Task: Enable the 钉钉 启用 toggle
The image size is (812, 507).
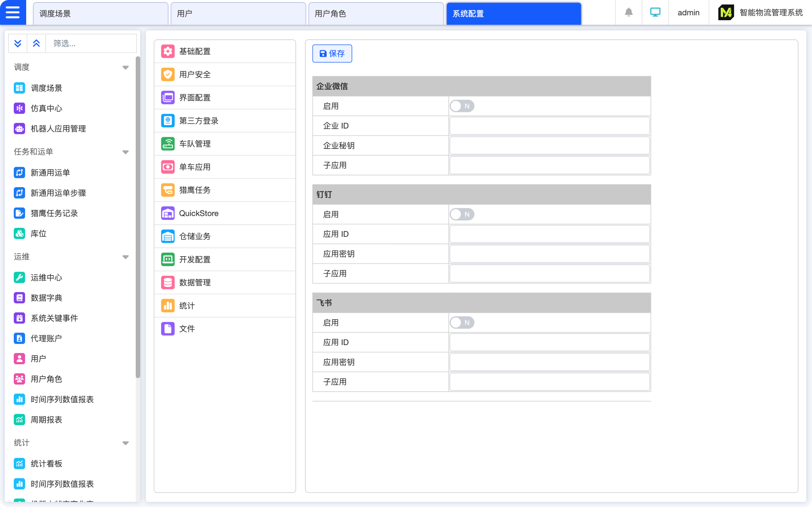Action: (x=462, y=214)
